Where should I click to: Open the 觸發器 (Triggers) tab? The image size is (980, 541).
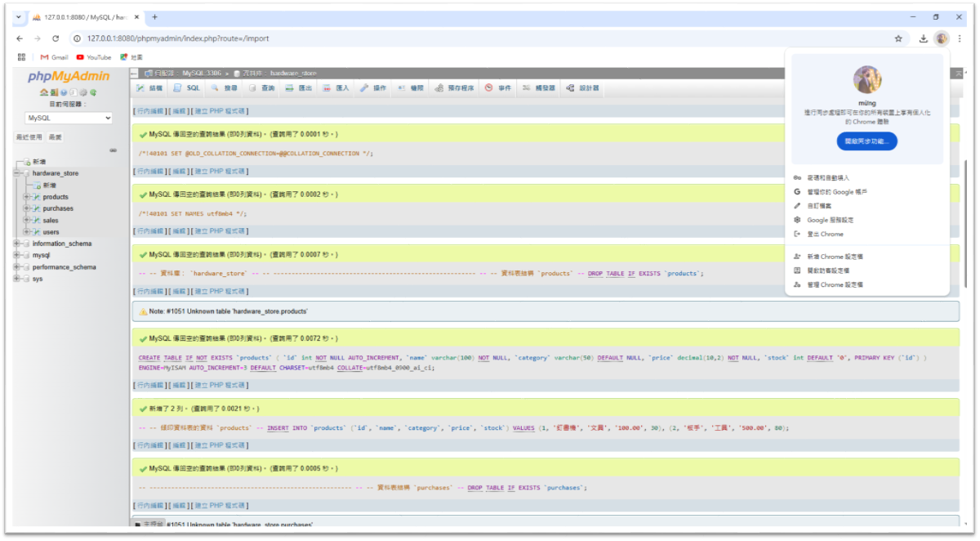539,87
